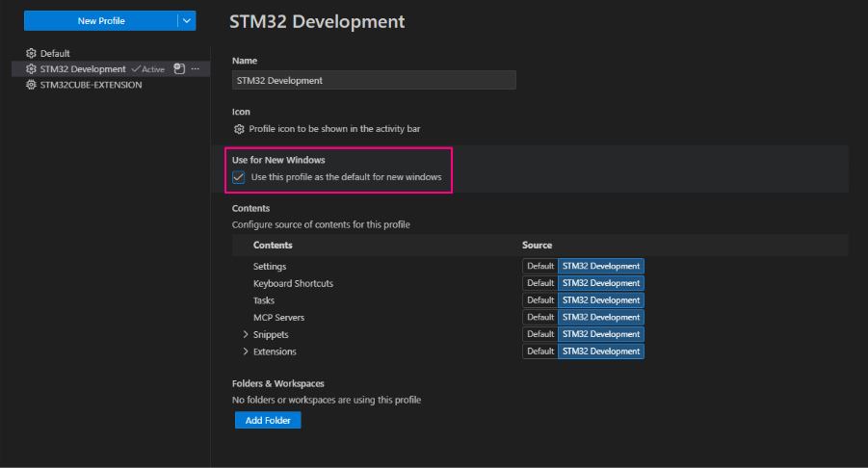Set MCP Servers source to STM32 Development
Viewport: 868px width, 468px height.
601,317
